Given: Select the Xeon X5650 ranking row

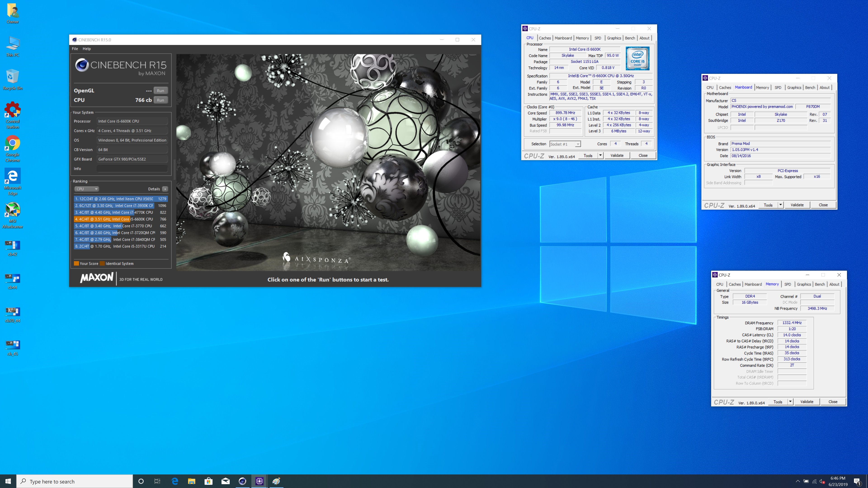Looking at the screenshot, I should [121, 199].
